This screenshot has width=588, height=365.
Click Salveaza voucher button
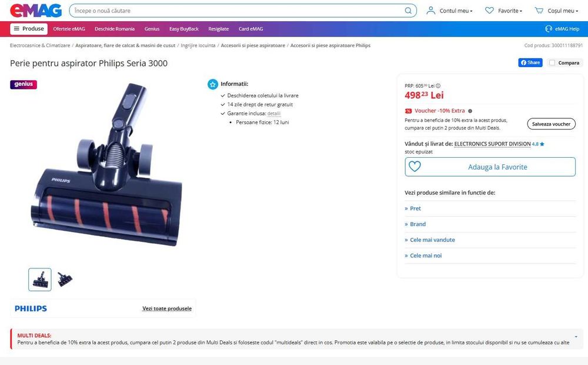552,124
